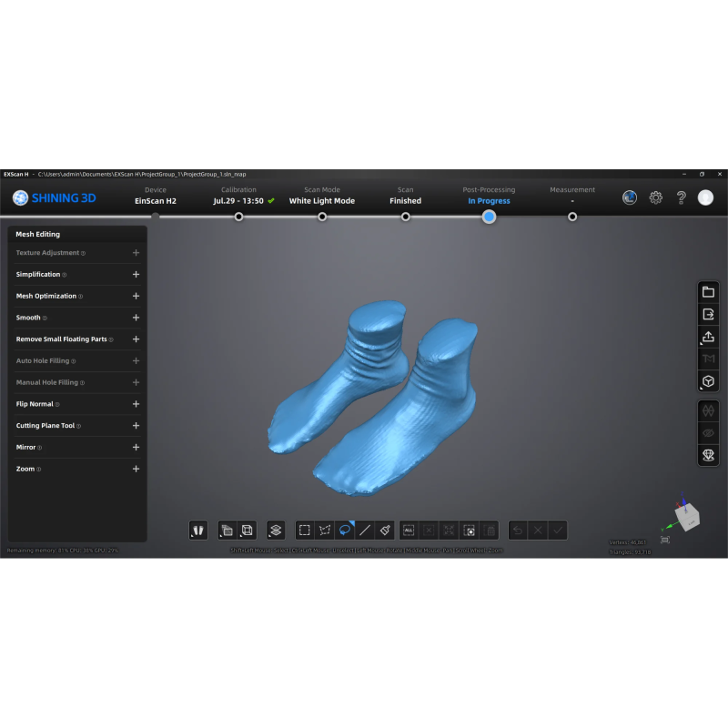Go to the Calibration step
This screenshot has width=728, height=728.
click(243, 196)
